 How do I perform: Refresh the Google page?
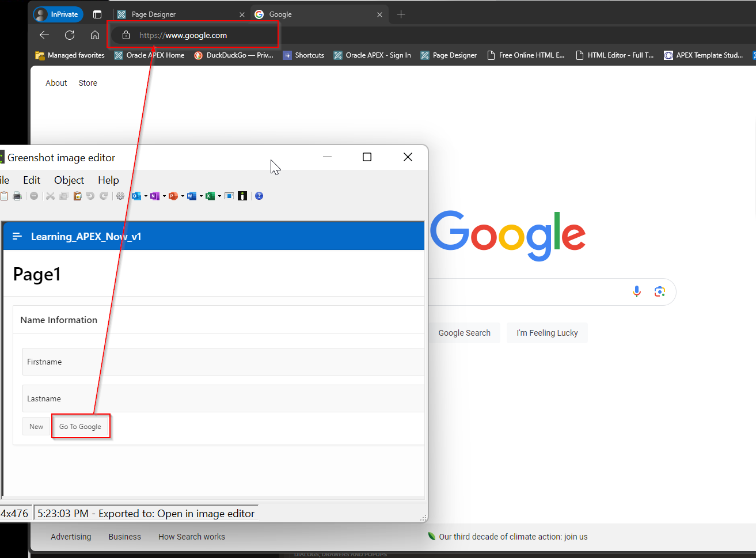coord(70,35)
